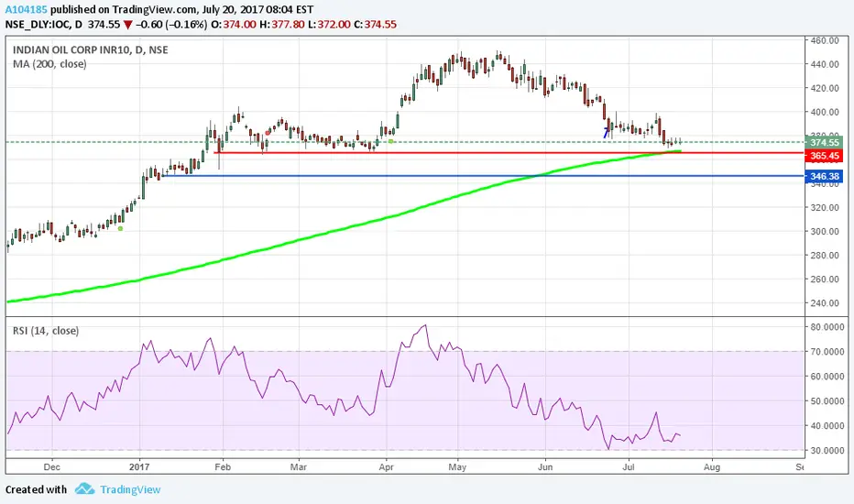Click the 80.0000 RSI axis label
The height and width of the screenshot is (504, 854).
pyautogui.click(x=827, y=327)
